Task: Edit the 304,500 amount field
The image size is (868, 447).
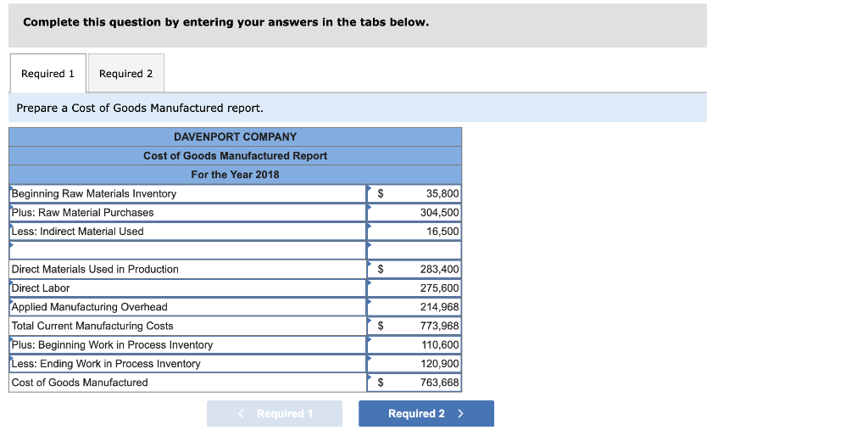Action: tap(414, 213)
